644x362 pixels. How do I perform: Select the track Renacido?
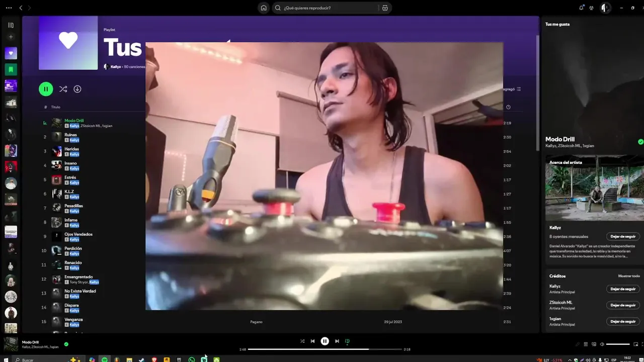coord(73,262)
